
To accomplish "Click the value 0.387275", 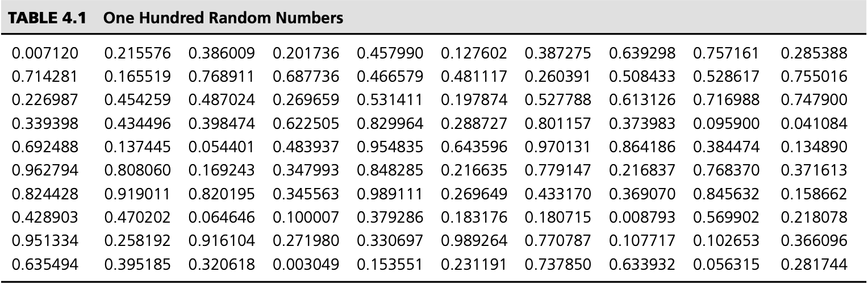I will point(558,54).
